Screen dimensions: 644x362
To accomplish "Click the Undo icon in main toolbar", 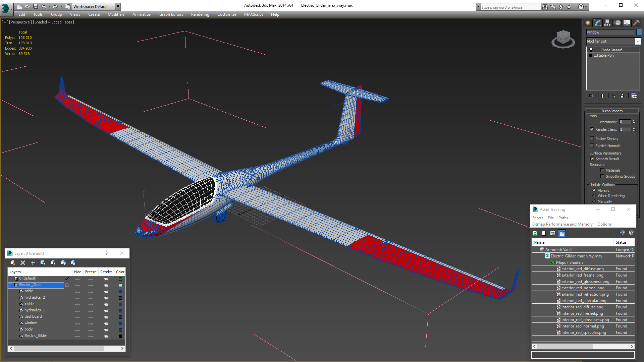I will tap(44, 6).
